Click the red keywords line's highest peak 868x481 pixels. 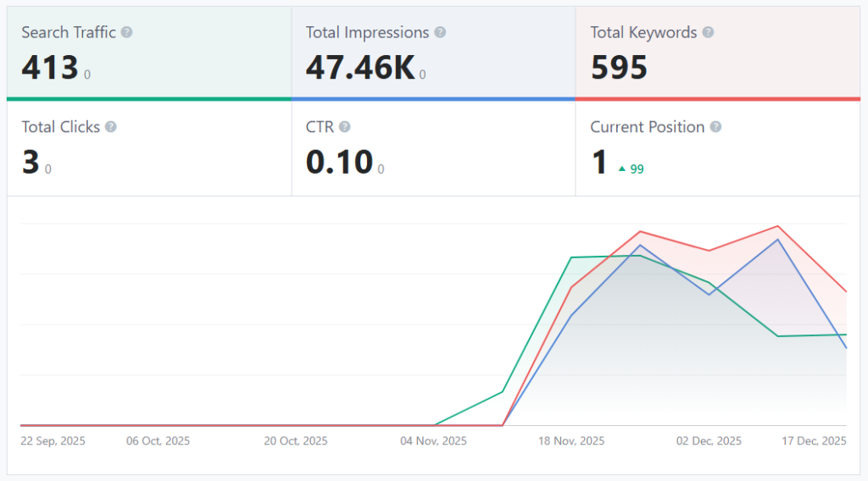coord(778,226)
